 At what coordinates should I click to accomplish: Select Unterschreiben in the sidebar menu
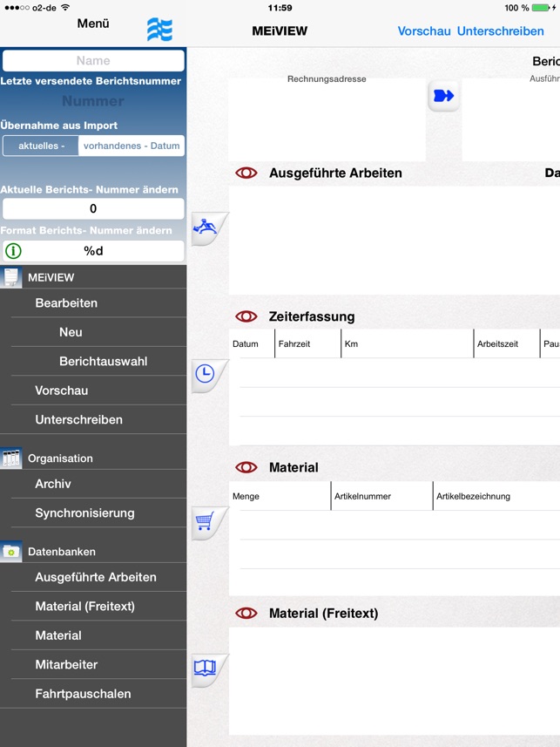tap(93, 420)
